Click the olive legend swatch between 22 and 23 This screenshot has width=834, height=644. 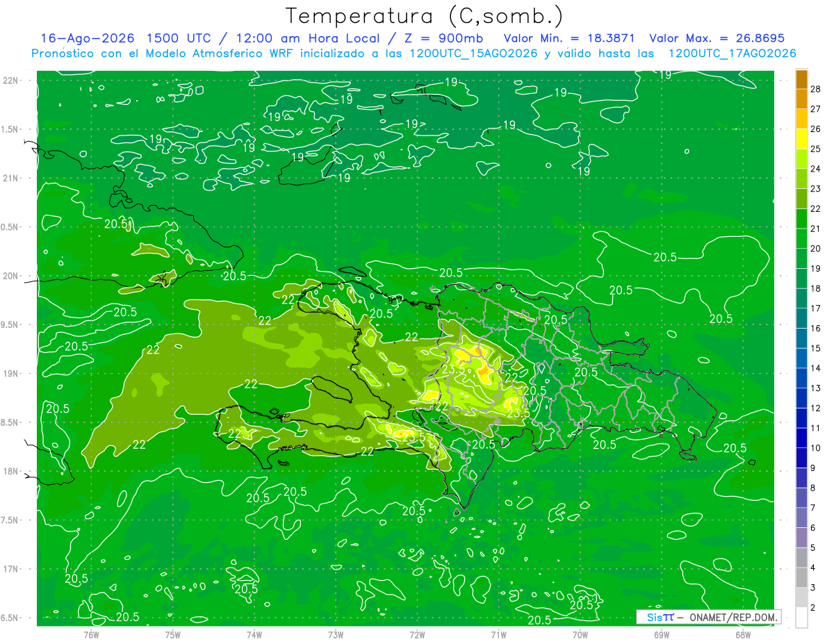tap(801, 199)
